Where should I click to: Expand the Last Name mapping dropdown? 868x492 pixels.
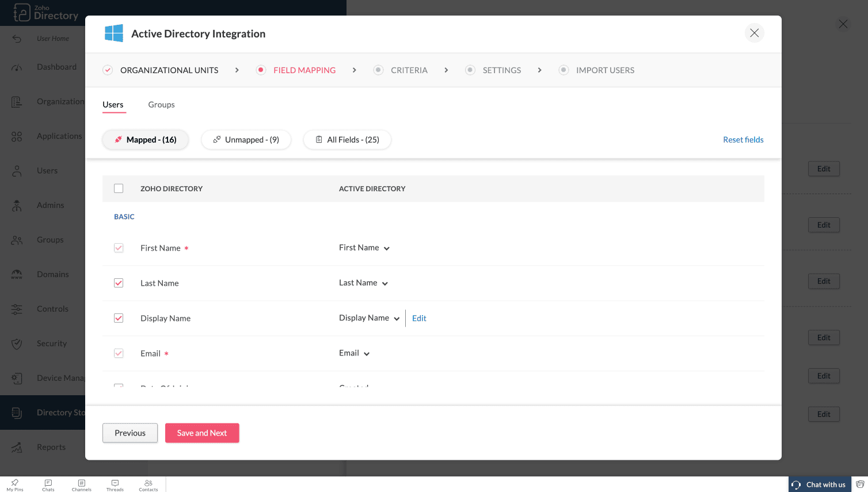tap(364, 283)
